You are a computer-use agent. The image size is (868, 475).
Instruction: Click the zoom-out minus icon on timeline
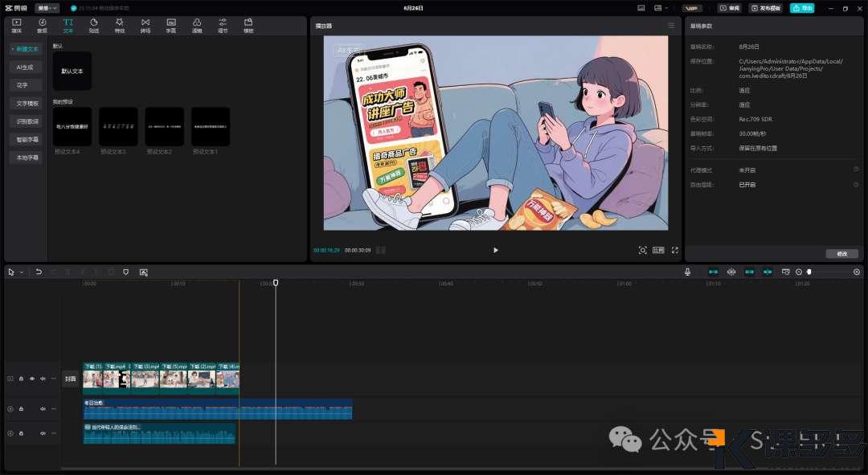(x=799, y=272)
